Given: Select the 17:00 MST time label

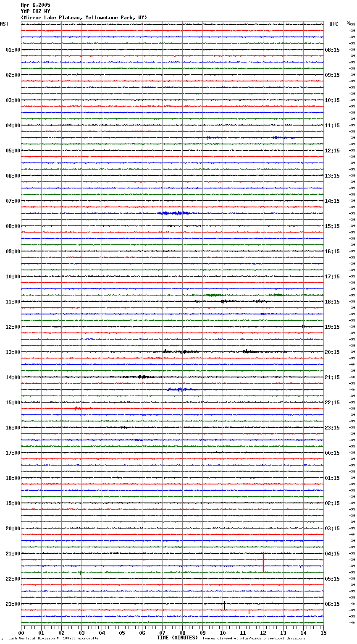Looking at the screenshot, I should pyautogui.click(x=13, y=453).
